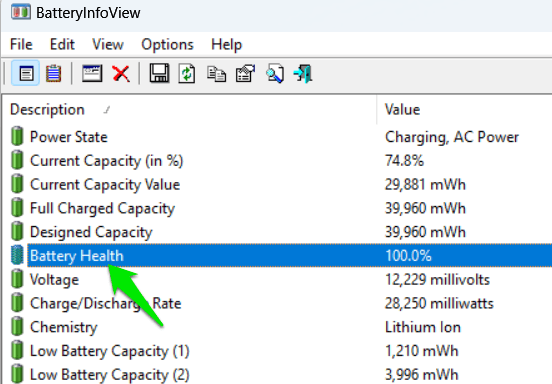
Task: Open the View menu
Action: point(108,45)
